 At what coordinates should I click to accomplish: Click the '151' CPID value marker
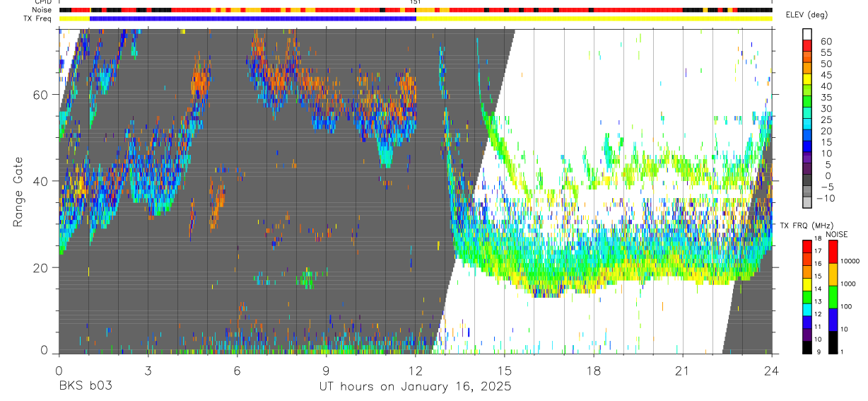pyautogui.click(x=416, y=2)
